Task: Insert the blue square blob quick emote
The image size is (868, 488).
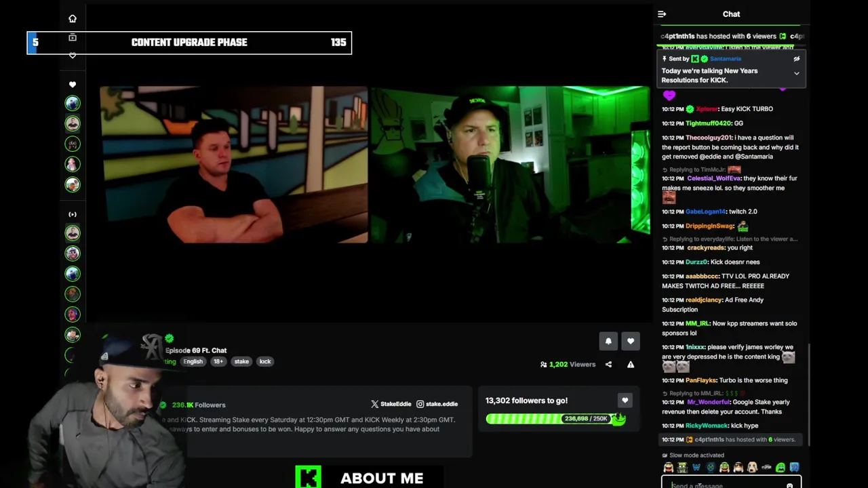Action: [794, 468]
